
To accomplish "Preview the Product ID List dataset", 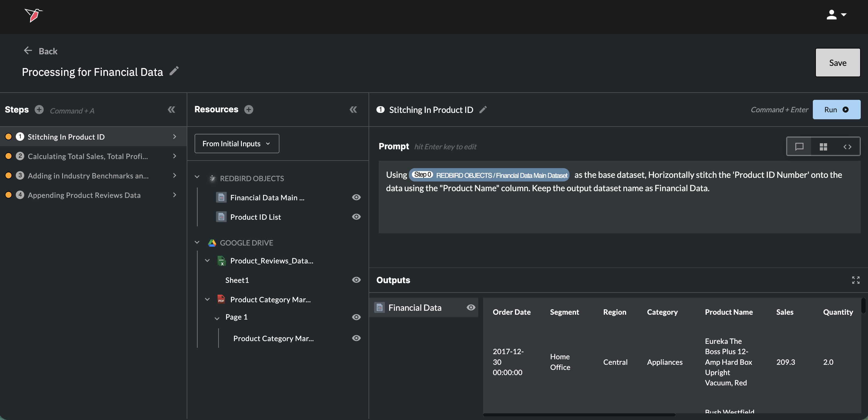I will 356,217.
